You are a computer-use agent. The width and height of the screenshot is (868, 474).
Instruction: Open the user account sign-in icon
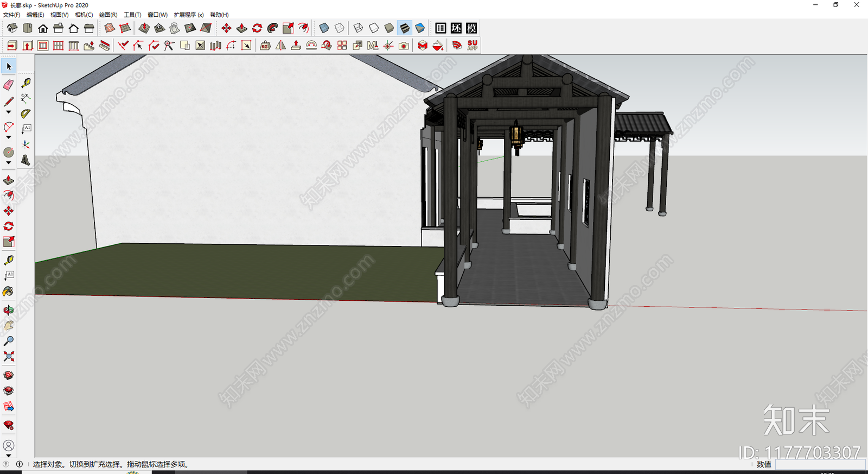(9, 445)
